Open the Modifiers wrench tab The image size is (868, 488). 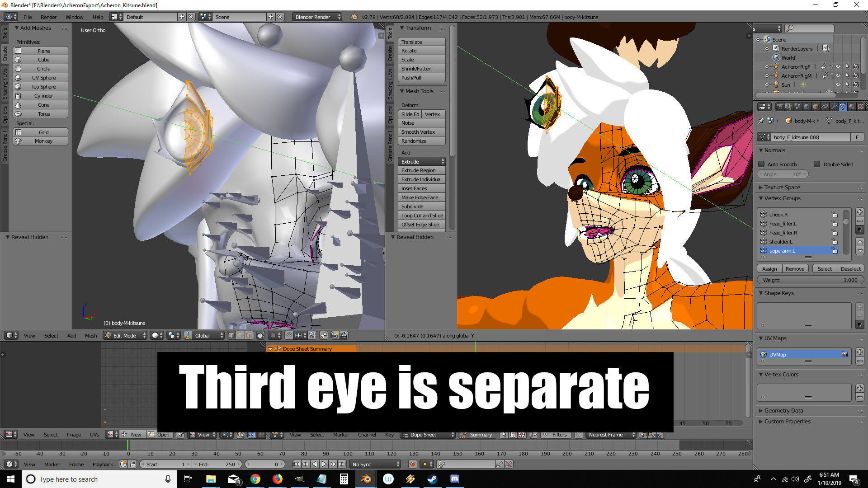(x=834, y=107)
